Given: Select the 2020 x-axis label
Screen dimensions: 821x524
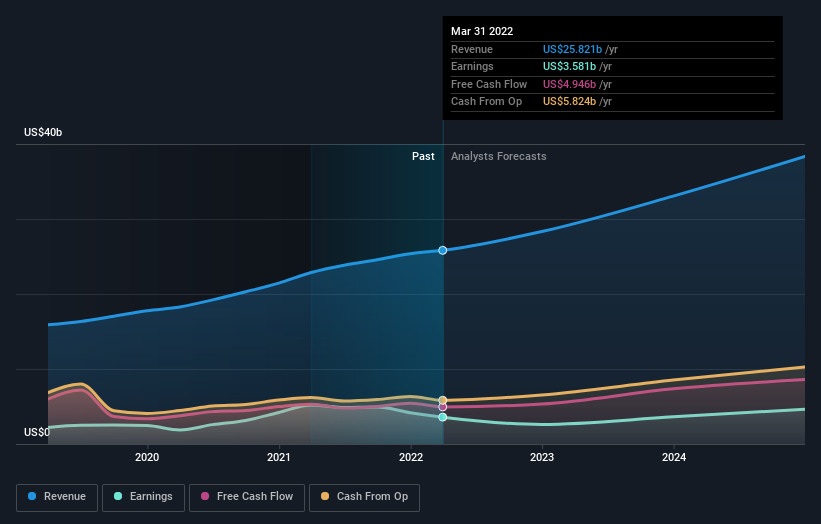Looking at the screenshot, I should (x=147, y=457).
